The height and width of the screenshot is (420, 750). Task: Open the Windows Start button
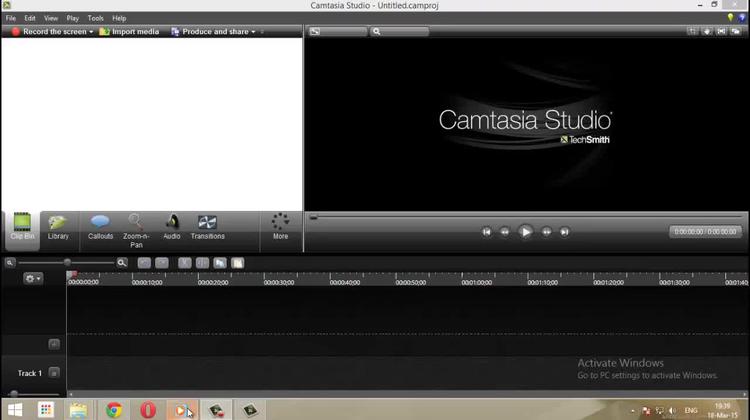[15, 410]
